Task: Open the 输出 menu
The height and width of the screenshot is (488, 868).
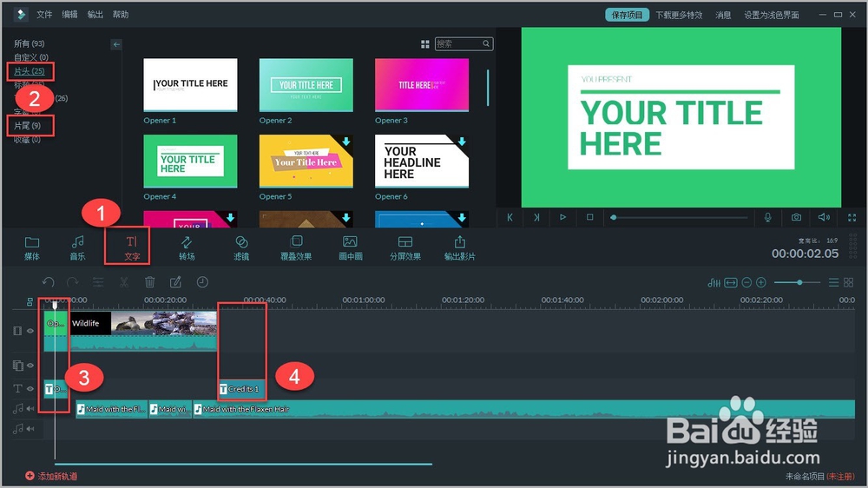Action: (x=95, y=15)
